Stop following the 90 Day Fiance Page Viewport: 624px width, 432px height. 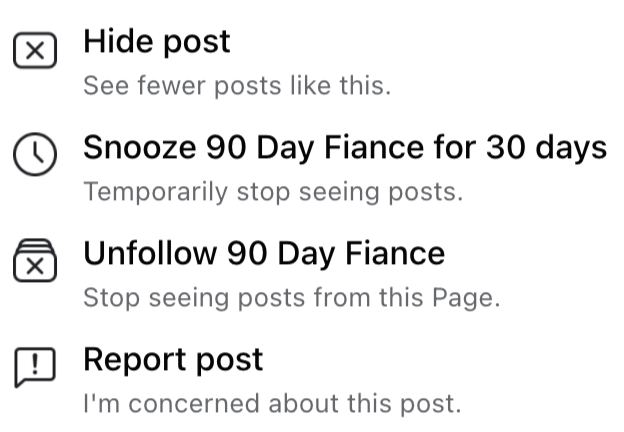pos(264,254)
